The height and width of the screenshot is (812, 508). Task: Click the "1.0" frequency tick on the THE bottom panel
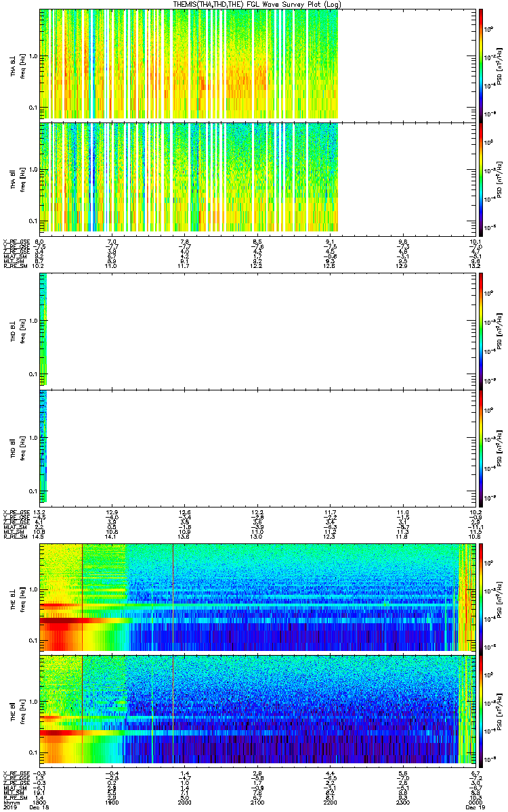[33, 701]
